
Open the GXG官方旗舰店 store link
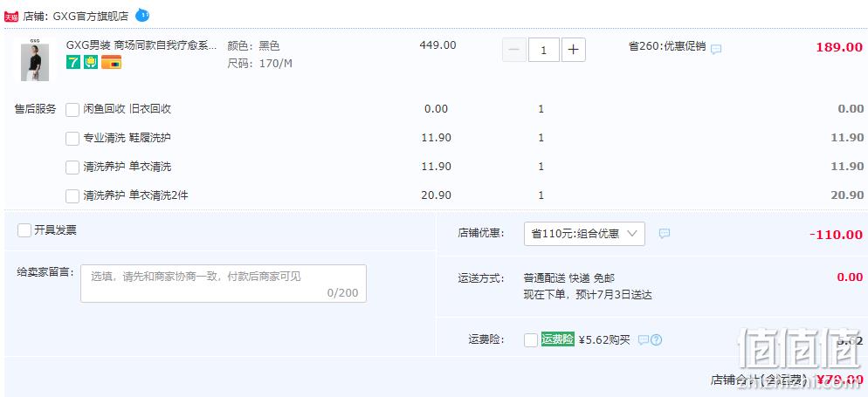click(91, 16)
